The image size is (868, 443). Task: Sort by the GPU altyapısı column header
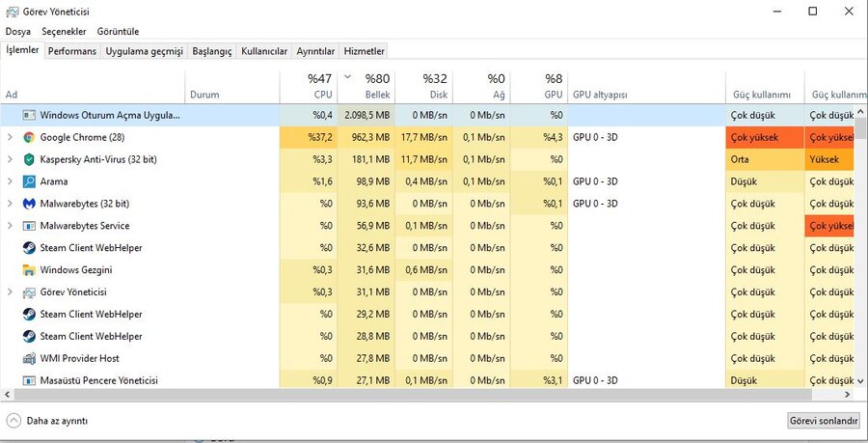646,87
